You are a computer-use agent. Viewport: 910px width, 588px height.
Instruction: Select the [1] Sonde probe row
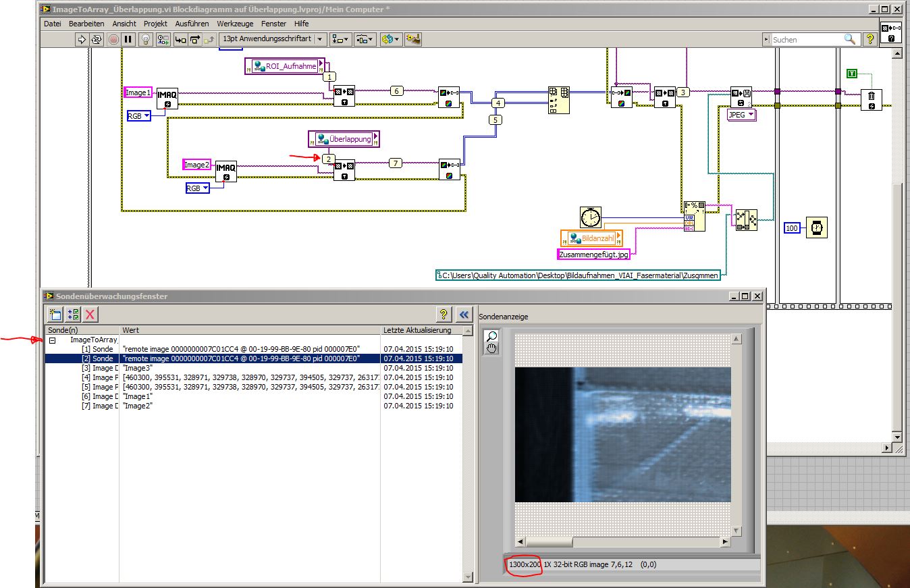point(254,349)
